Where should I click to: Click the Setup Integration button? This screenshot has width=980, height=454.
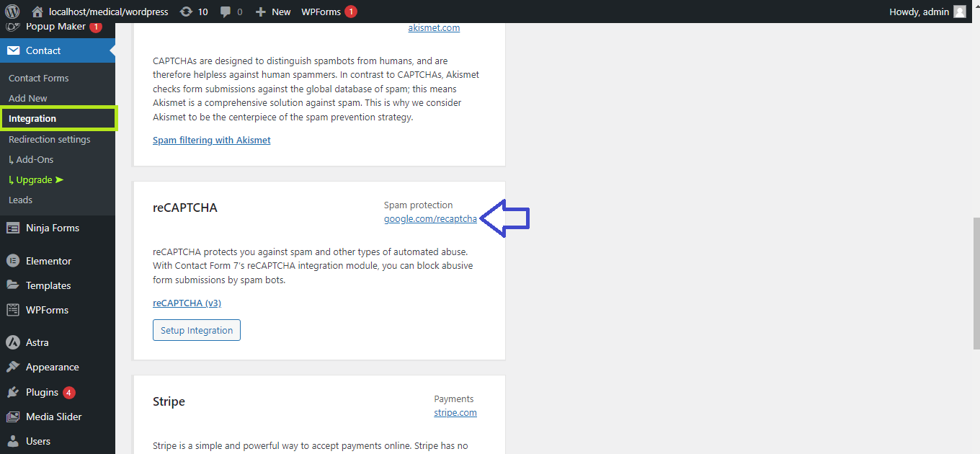(x=197, y=330)
